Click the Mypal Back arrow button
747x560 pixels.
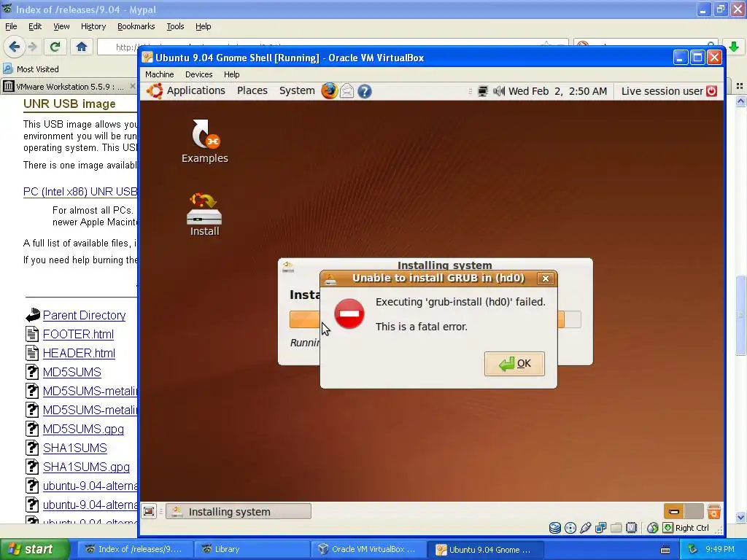coord(14,47)
